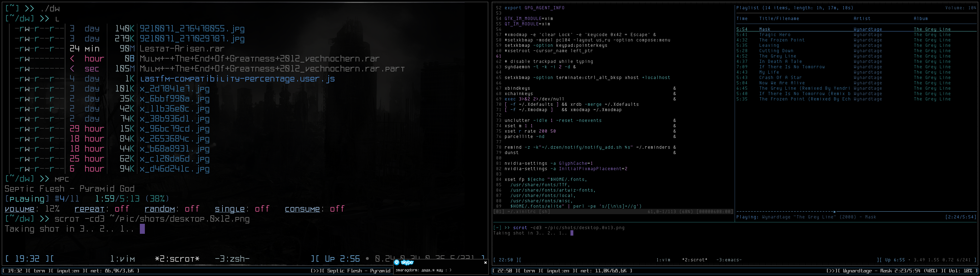Click the [2:24/5:54] elapsed time display

click(x=961, y=217)
